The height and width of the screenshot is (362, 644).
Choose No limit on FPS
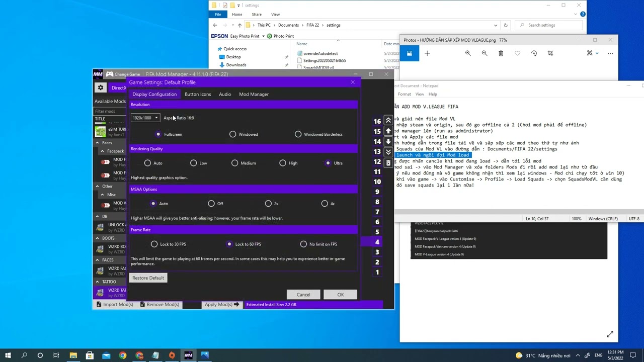tap(318, 244)
